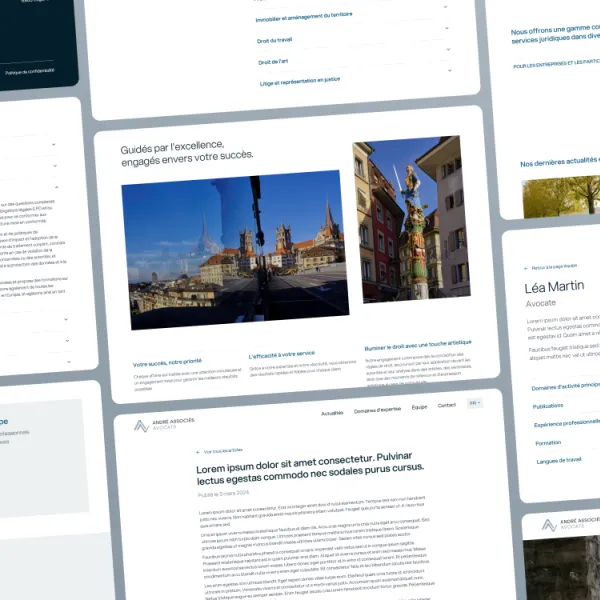600x600 pixels.
Task: Click the 'Votre succès, notre priorité' heading
Action: [167, 363]
